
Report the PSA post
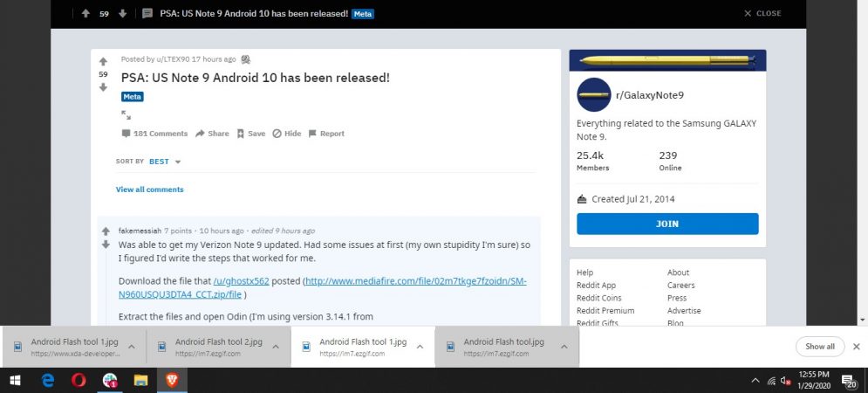coord(326,134)
